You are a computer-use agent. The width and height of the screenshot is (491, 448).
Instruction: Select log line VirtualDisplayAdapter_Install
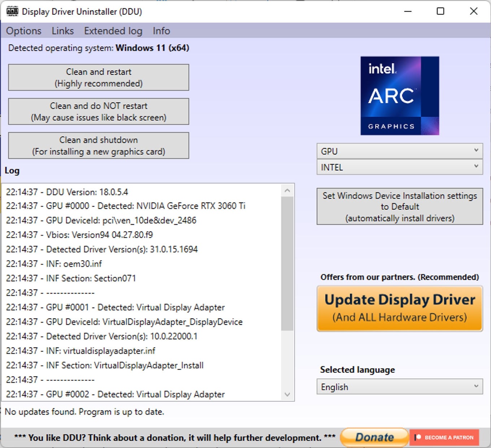105,365
